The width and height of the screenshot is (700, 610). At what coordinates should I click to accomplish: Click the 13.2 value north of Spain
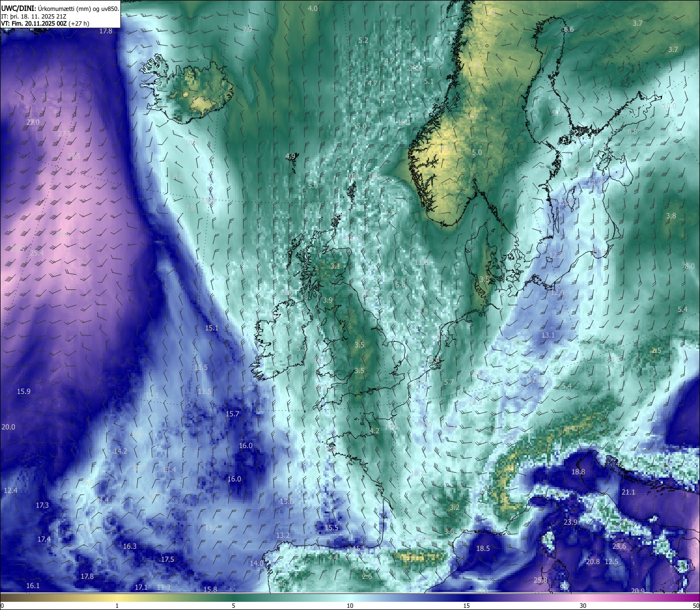pos(283,535)
